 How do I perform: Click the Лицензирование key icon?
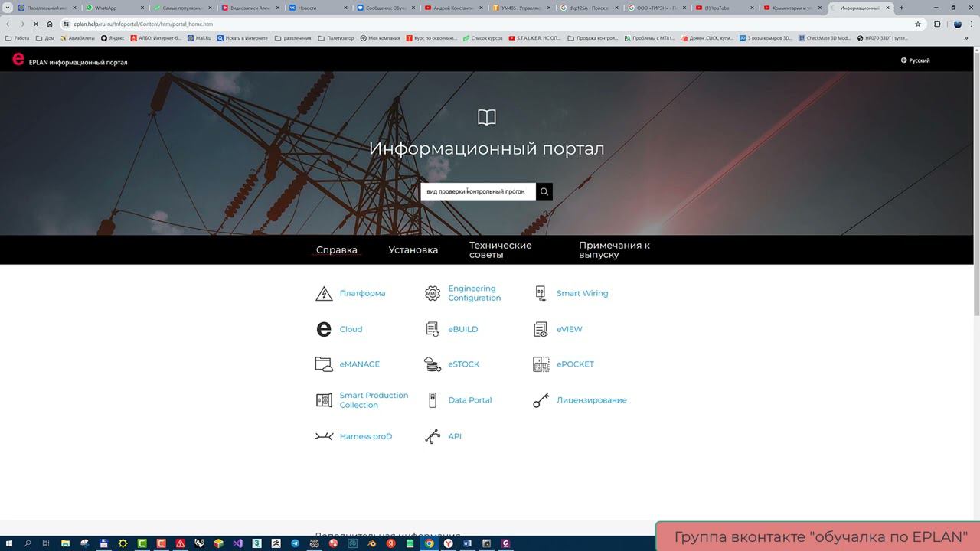point(541,400)
